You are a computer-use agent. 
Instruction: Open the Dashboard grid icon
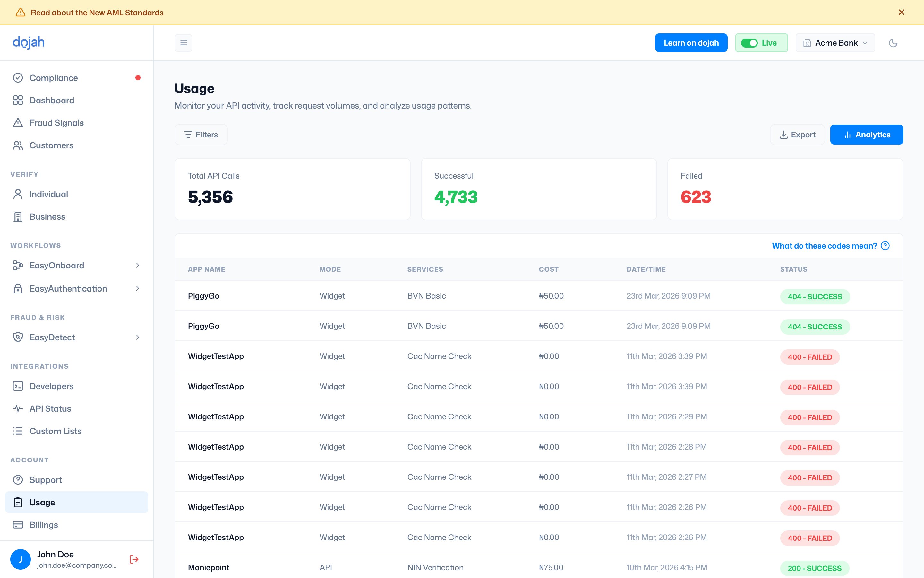(x=18, y=100)
